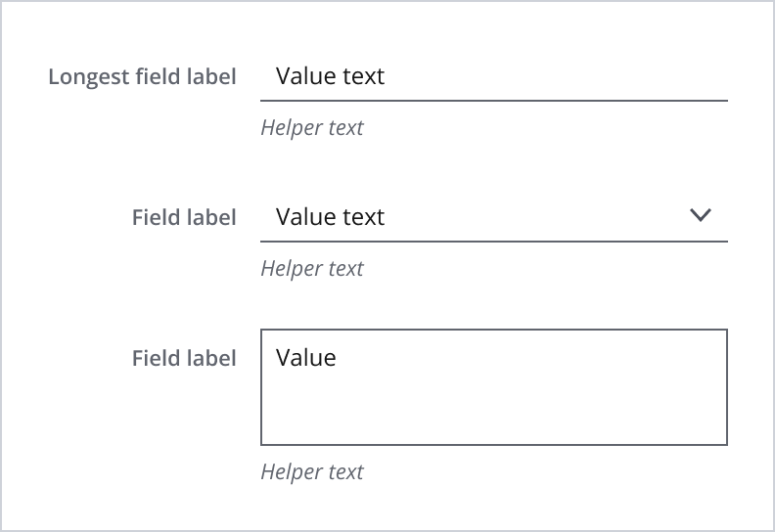This screenshot has height=532, width=775.
Task: Click the "Field label" beside the text area
Action: pos(184,358)
